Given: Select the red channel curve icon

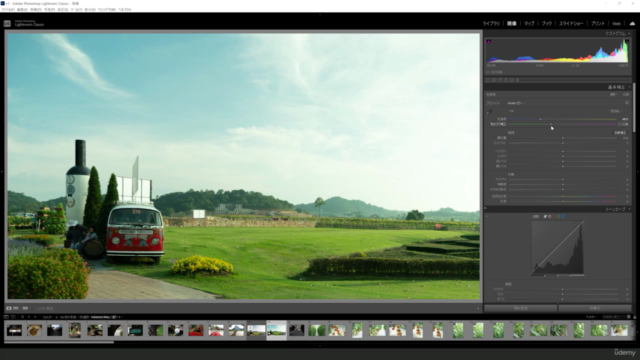Looking at the screenshot, I should [554, 216].
